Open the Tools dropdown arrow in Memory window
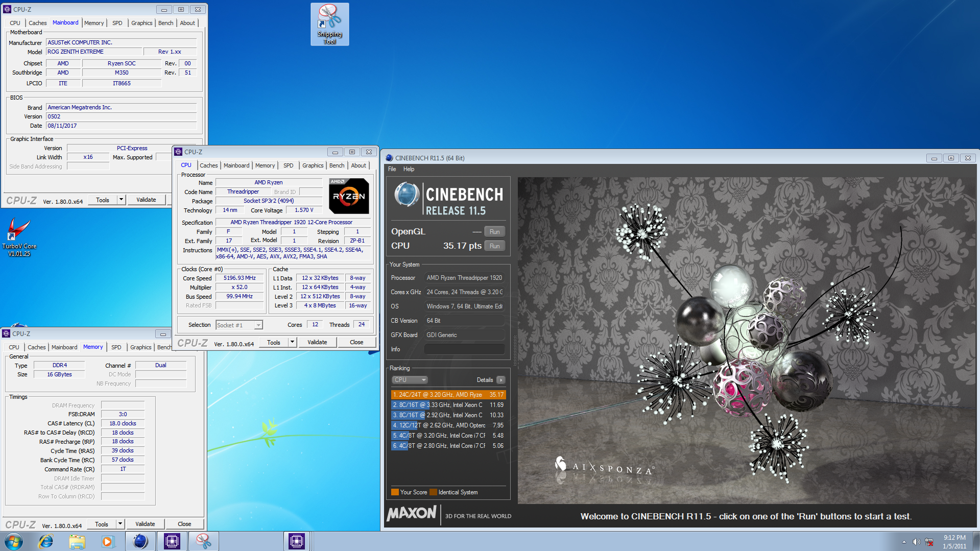The image size is (980, 551). coord(120,524)
